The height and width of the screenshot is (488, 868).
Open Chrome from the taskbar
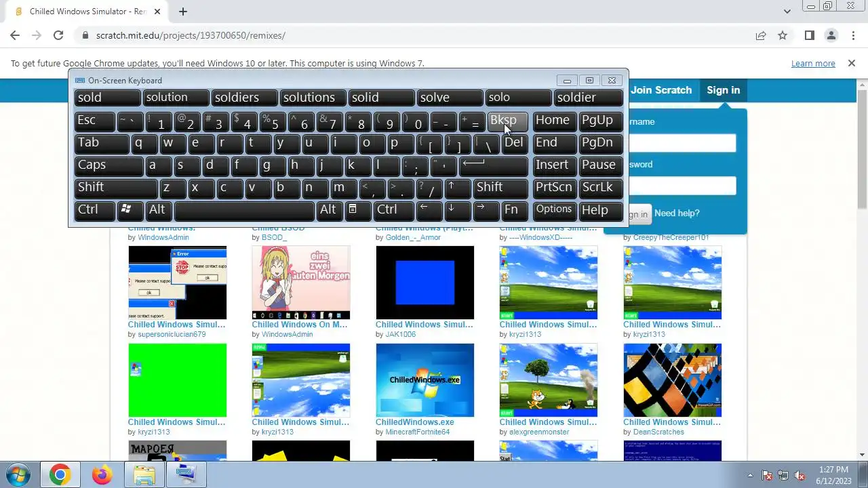click(60, 475)
